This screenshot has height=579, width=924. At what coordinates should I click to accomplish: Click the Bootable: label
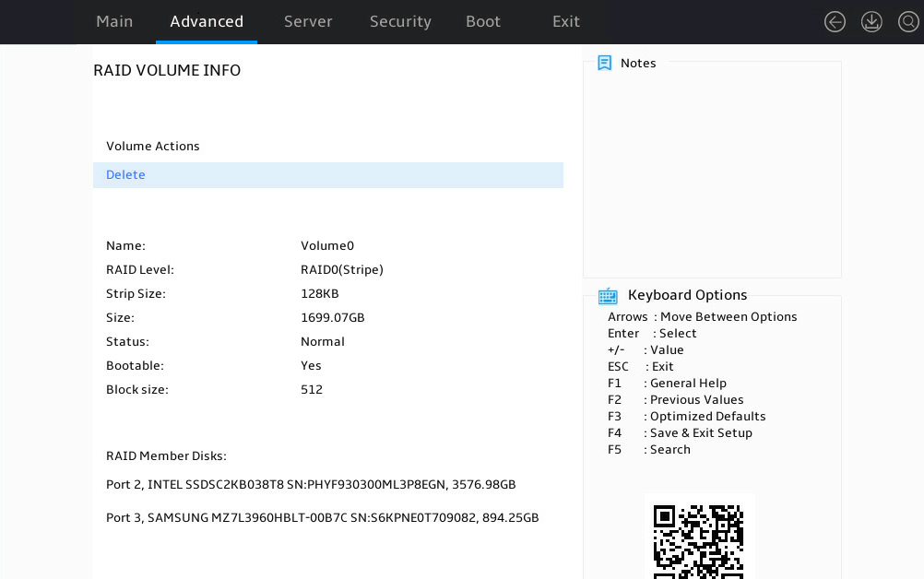135,366
